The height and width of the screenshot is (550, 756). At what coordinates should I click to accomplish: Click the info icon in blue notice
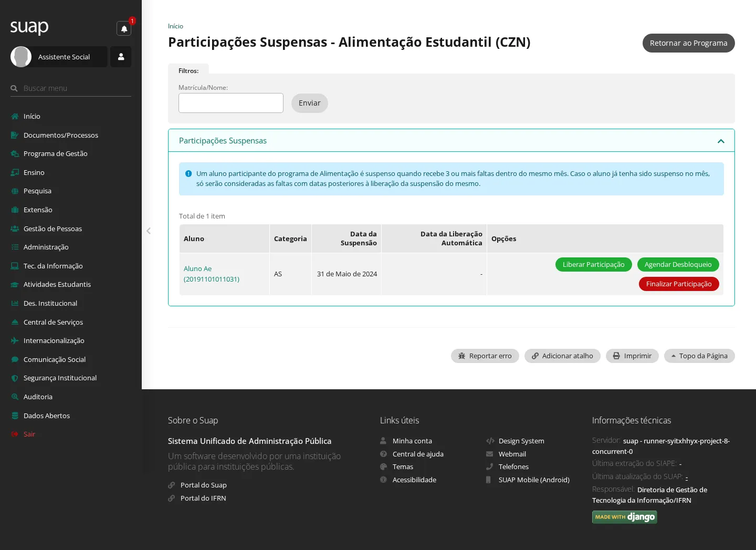coord(188,173)
